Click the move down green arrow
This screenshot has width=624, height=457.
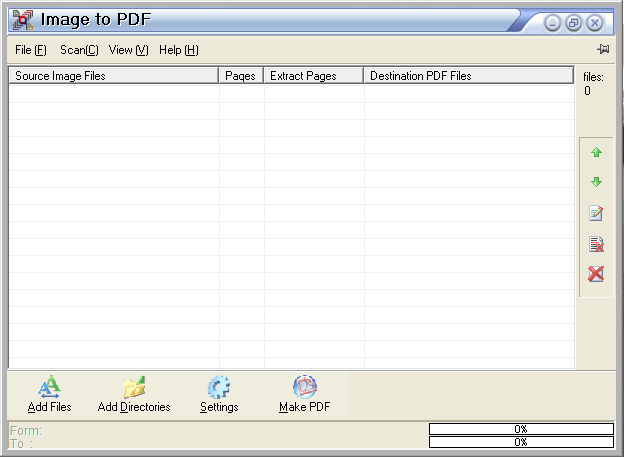click(596, 182)
